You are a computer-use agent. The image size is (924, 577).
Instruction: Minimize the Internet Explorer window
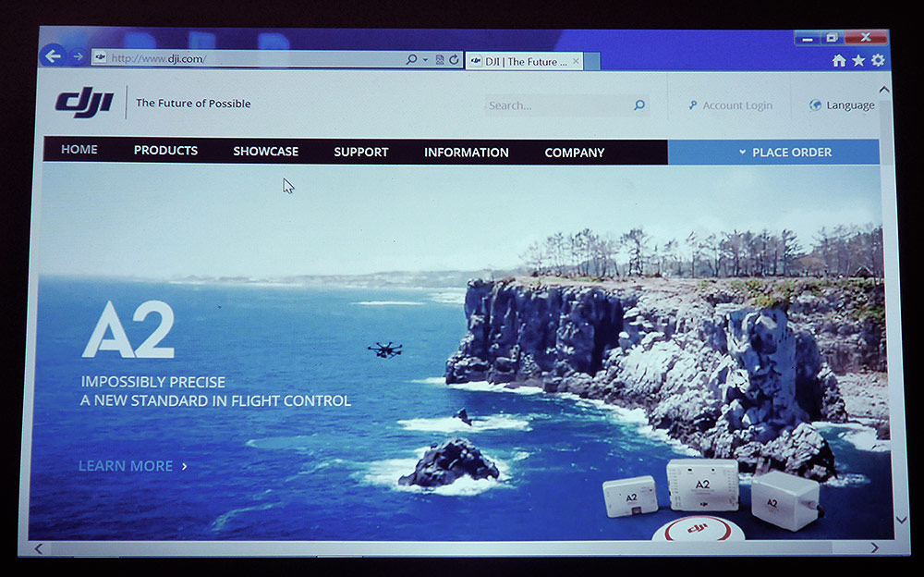click(808, 39)
